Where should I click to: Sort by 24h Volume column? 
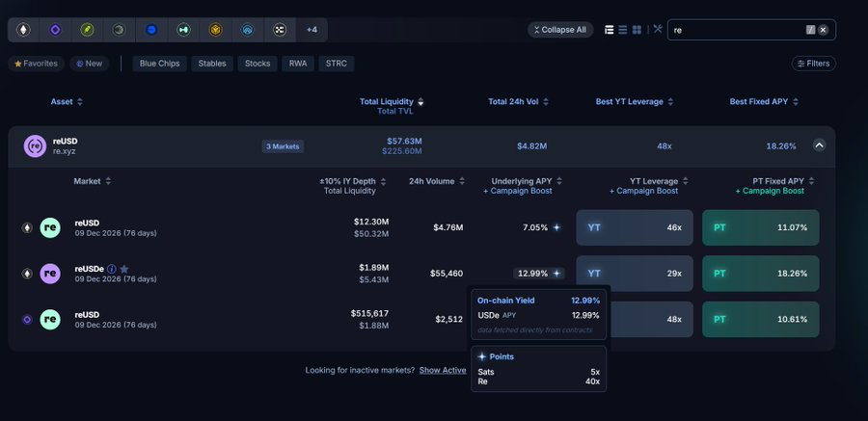(x=437, y=181)
